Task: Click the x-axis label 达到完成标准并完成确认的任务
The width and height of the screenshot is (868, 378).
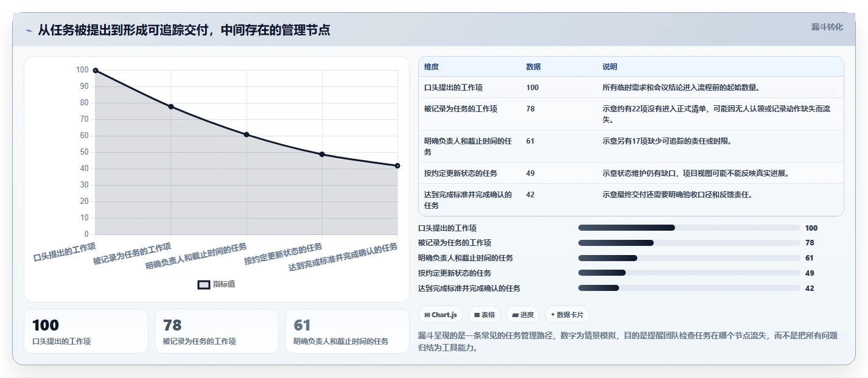Action: (x=343, y=256)
